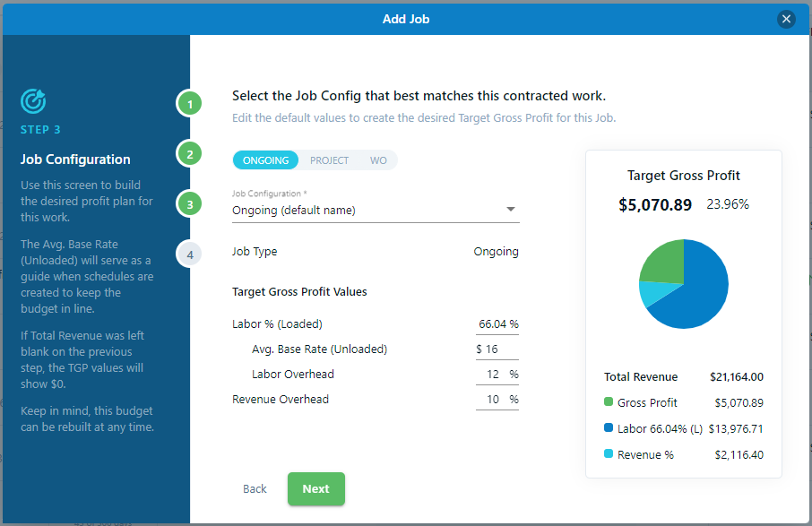The height and width of the screenshot is (526, 812).
Task: Click the Total Revenue $21,164.00 value
Action: click(737, 377)
